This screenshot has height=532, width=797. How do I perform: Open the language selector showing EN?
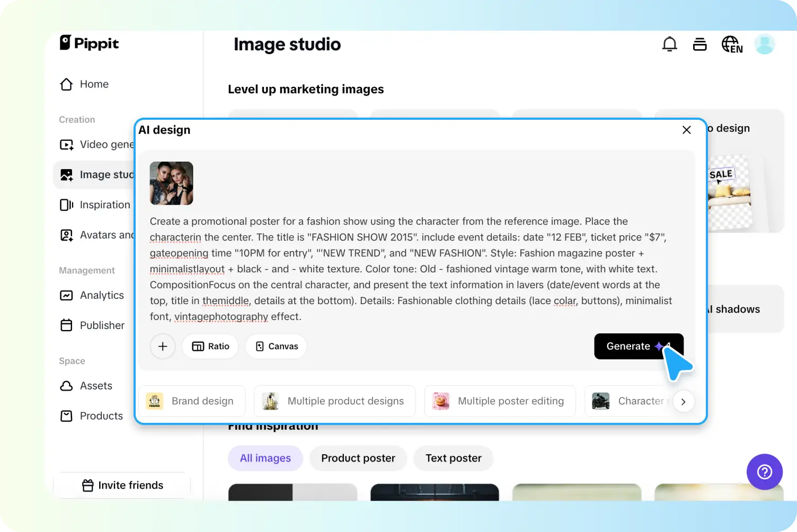click(731, 44)
